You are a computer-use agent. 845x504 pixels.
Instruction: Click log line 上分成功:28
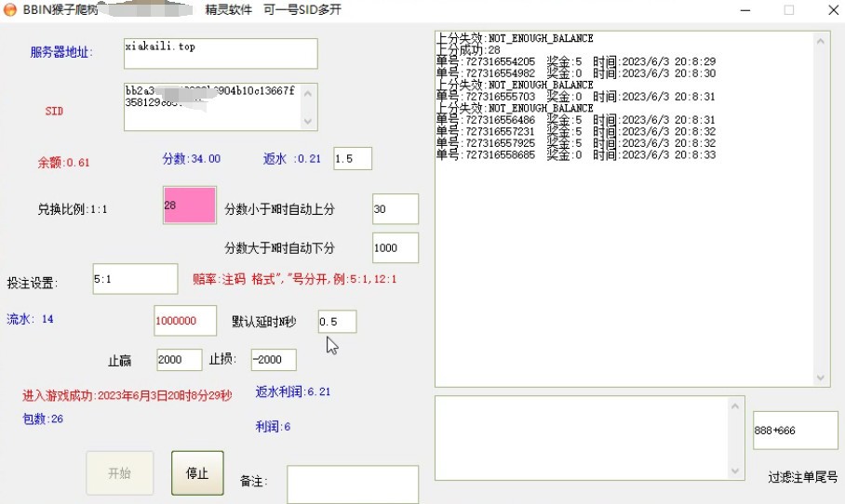[x=468, y=50]
